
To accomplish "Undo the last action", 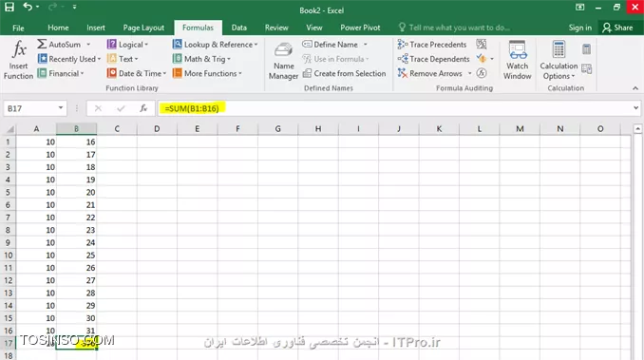I will point(28,7).
